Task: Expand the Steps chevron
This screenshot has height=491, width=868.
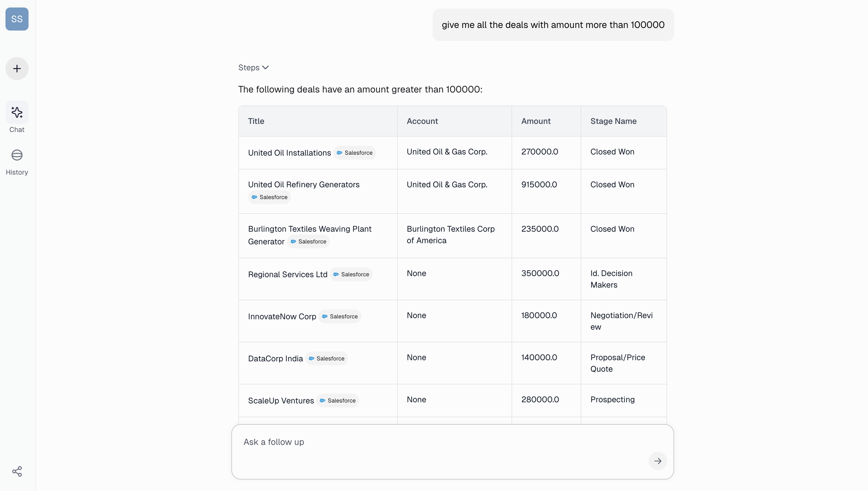Action: coord(265,67)
